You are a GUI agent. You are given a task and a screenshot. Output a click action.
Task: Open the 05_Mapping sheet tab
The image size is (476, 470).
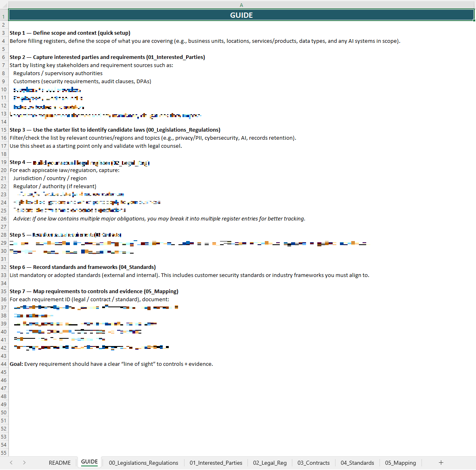(400, 463)
